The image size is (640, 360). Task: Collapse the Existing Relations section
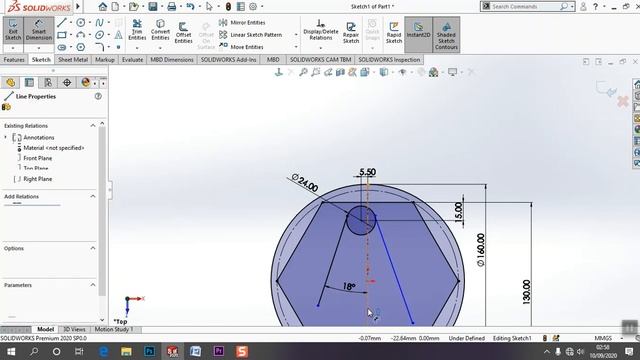tap(93, 126)
